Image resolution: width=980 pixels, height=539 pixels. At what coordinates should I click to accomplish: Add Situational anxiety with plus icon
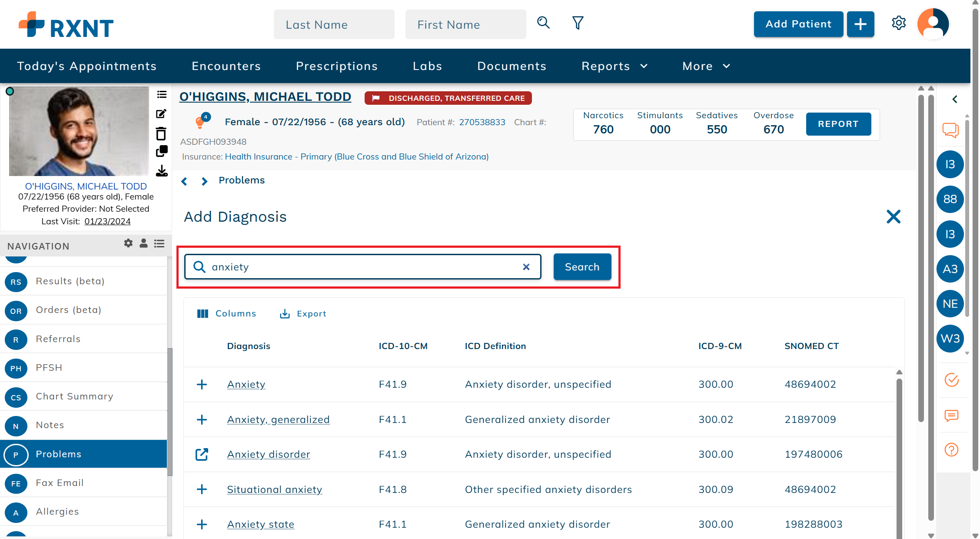202,489
